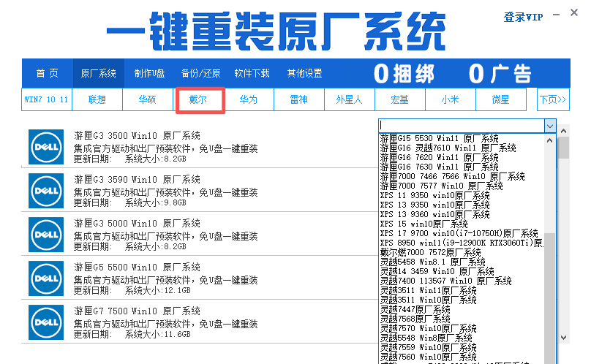Open 游匣G7 7500 Win10 原厂系统 title
The height and width of the screenshot is (364, 591).
tap(137, 311)
